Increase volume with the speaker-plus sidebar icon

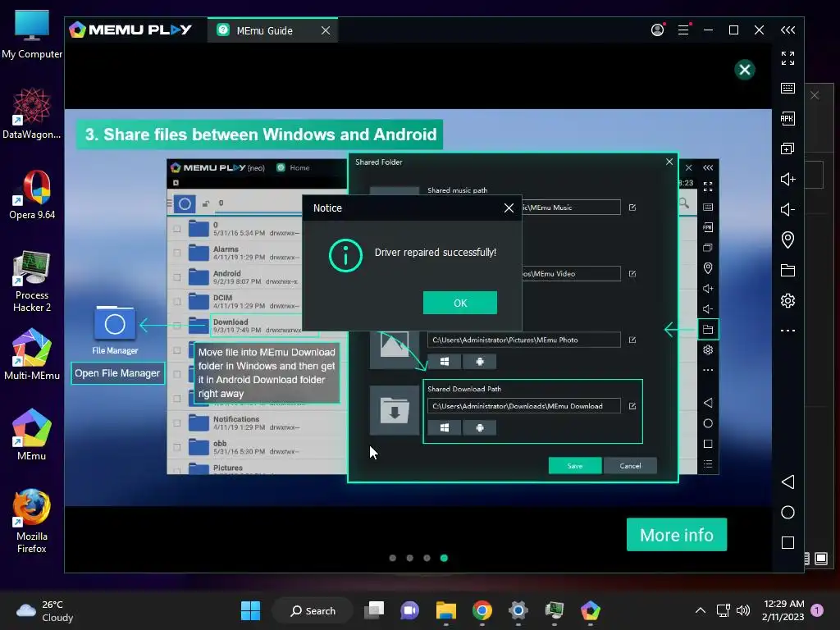pos(787,179)
